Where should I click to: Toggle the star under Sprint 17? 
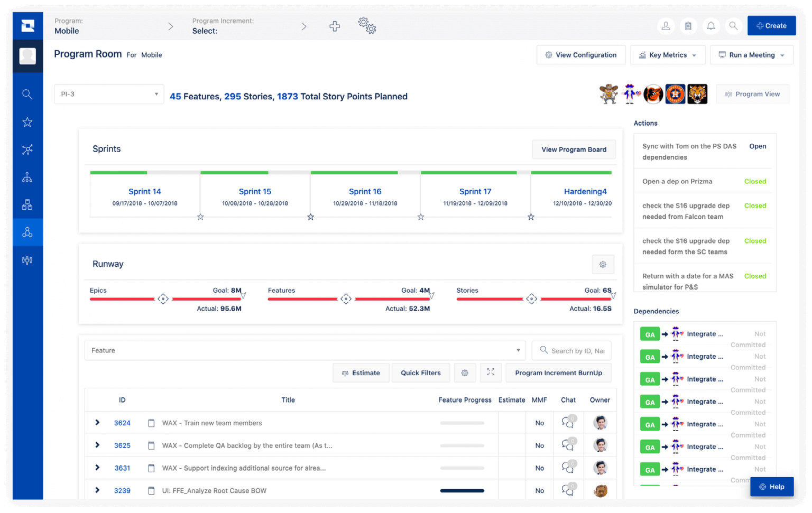coord(531,217)
